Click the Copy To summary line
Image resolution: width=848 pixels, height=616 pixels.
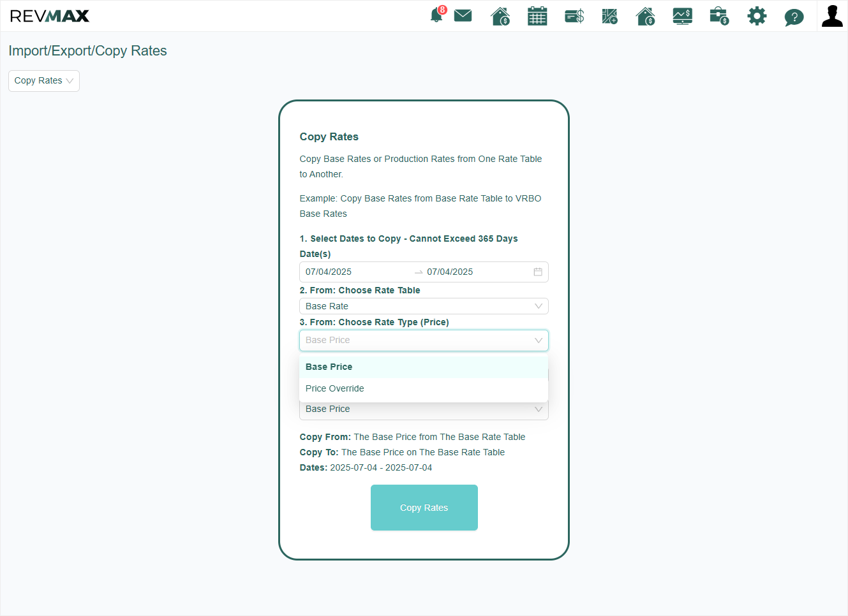(403, 452)
